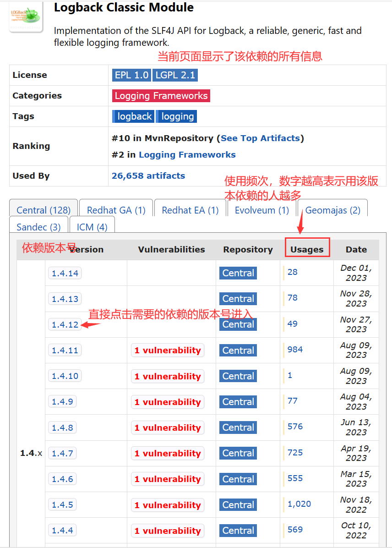The image size is (392, 548).
Task: Open the Logging Frameworks category badge
Action: (x=161, y=96)
